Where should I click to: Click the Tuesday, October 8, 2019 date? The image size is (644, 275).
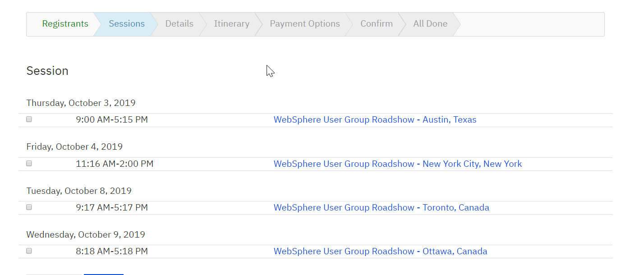tap(79, 191)
